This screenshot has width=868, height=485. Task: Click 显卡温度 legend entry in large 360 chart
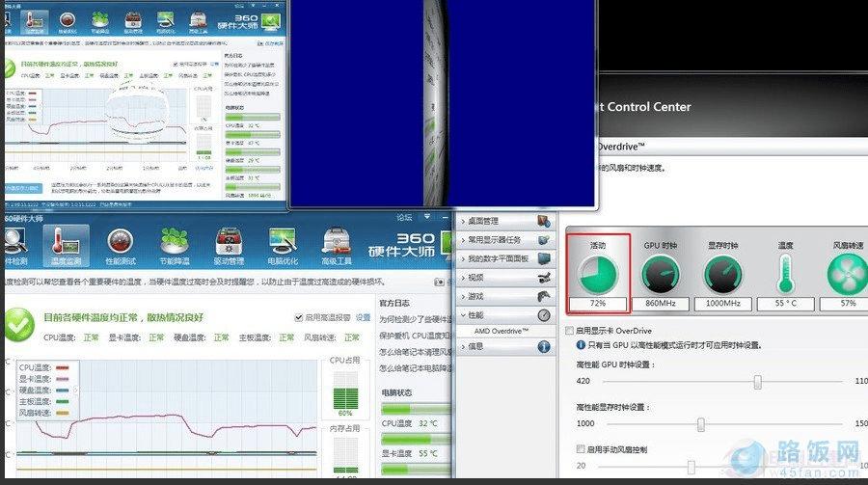[x=44, y=379]
